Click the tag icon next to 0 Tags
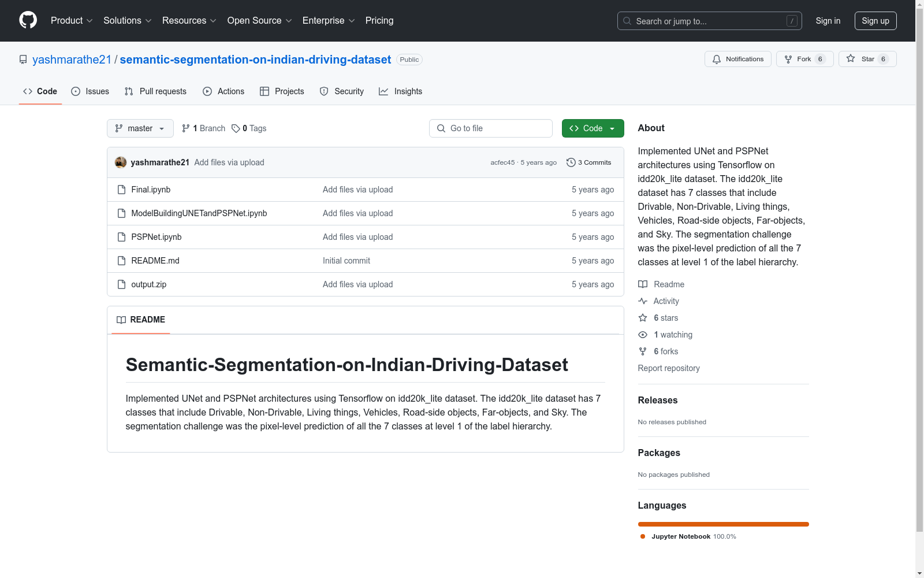 (236, 128)
